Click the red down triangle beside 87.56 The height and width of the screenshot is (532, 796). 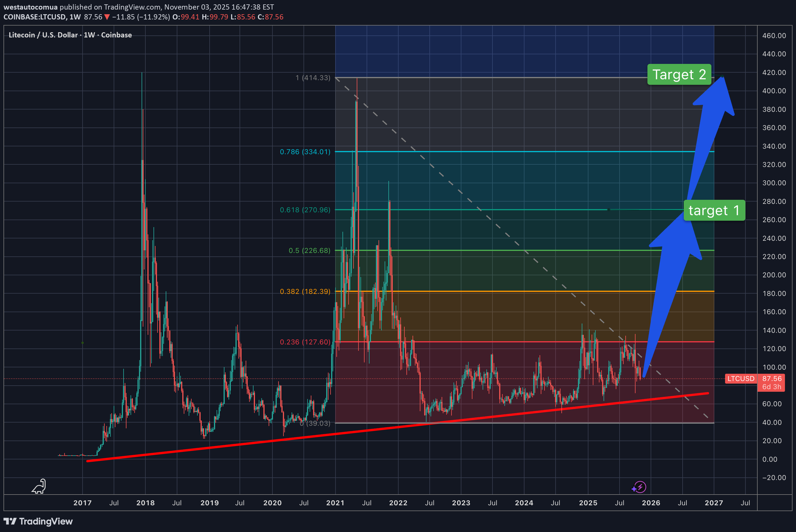coord(107,17)
